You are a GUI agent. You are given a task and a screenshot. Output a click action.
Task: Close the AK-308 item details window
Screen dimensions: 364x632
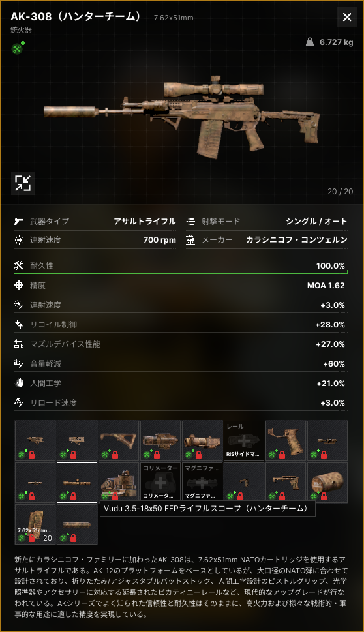coord(346,17)
